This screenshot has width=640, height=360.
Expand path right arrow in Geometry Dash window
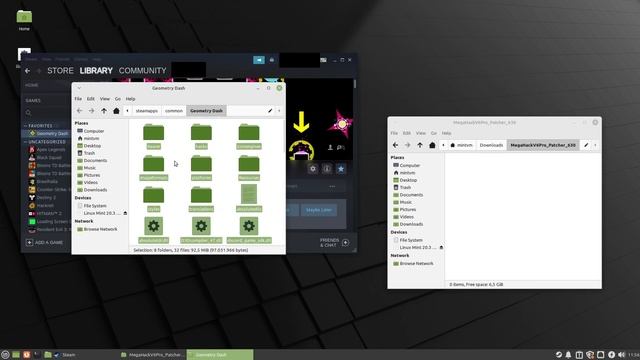pyautogui.click(x=280, y=111)
